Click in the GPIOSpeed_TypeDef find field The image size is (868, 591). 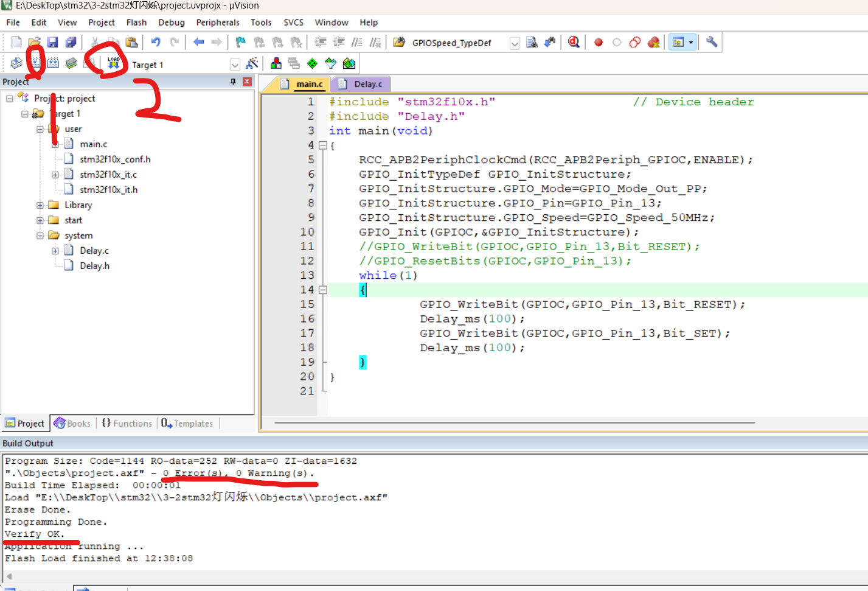click(459, 43)
